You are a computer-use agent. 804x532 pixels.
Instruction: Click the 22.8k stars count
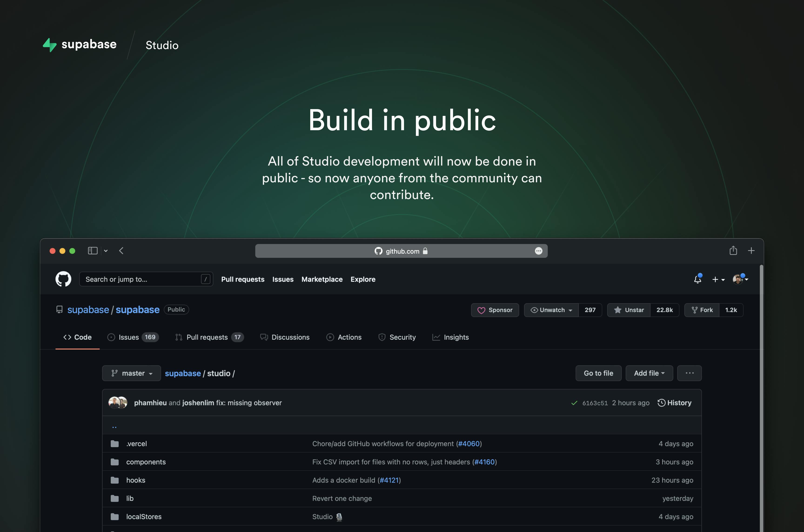click(664, 310)
